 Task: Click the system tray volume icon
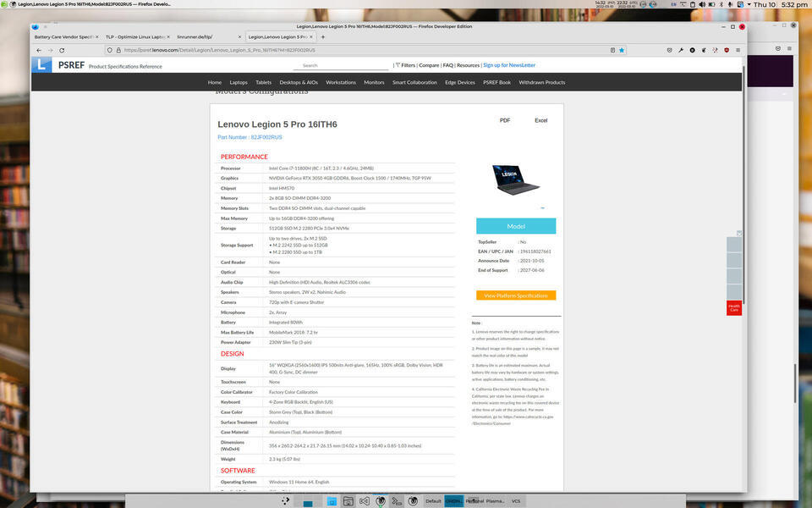click(702, 4)
